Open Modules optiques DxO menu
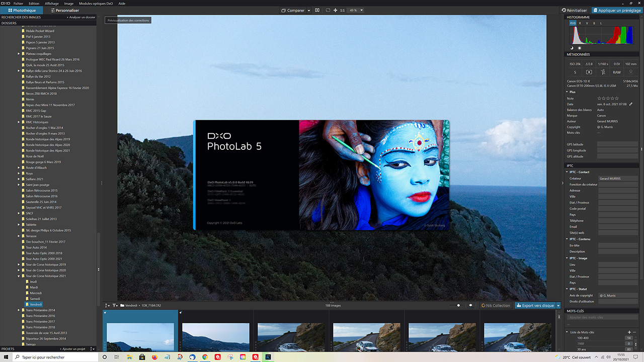This screenshot has width=644, height=362. (96, 3)
